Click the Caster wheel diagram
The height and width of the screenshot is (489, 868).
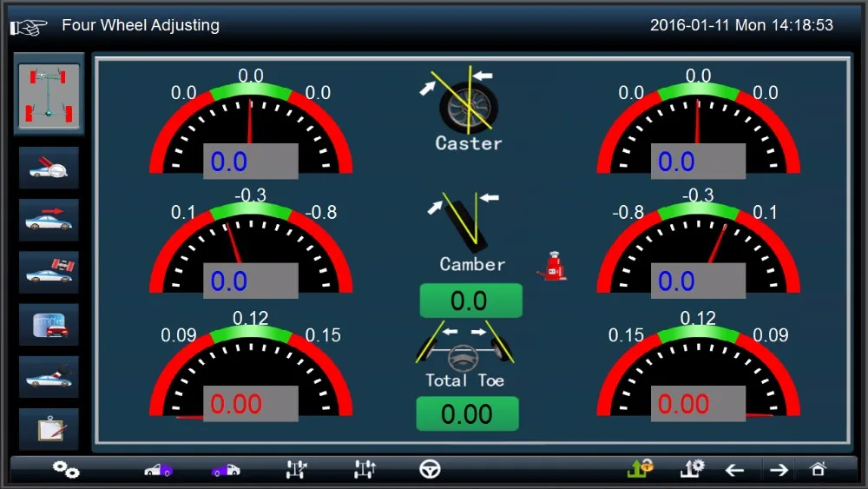point(469,102)
